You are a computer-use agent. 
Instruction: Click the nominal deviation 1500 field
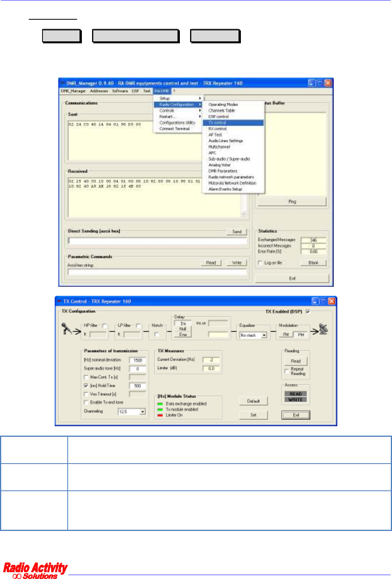[x=138, y=360]
